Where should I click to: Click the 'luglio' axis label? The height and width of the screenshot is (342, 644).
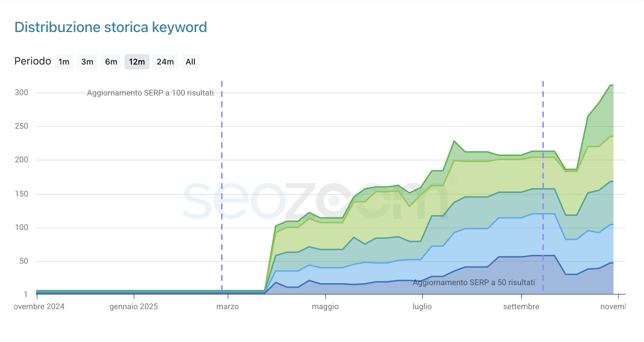pos(422,307)
